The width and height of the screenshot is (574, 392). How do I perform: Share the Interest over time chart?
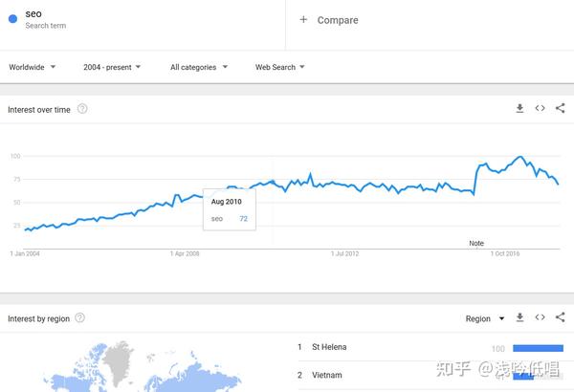point(560,108)
